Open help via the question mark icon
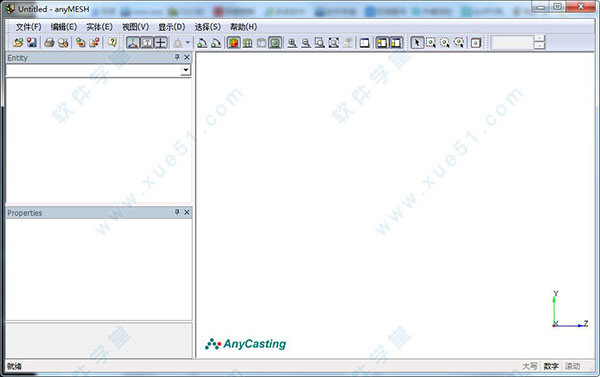Viewport: 600px width, 377px height. (x=112, y=42)
